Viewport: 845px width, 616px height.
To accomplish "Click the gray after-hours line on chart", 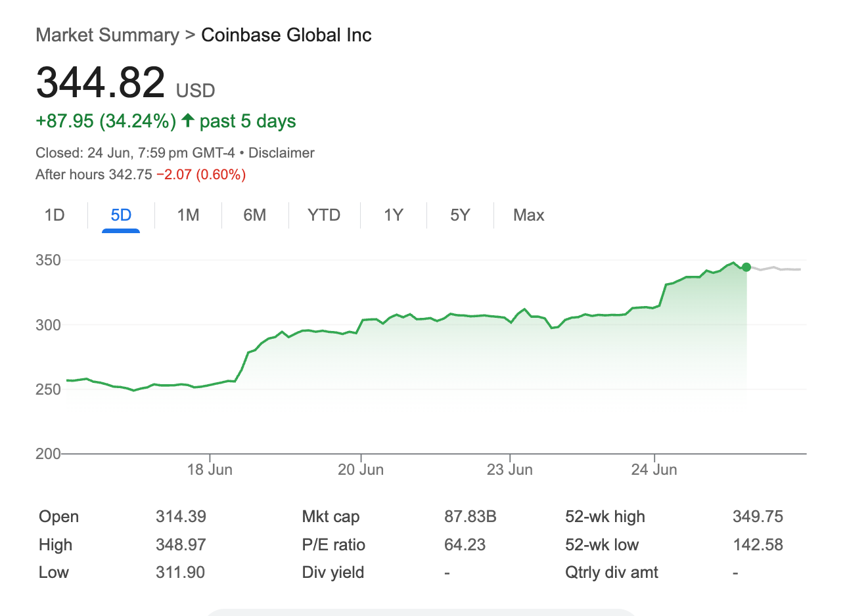I will click(775, 269).
